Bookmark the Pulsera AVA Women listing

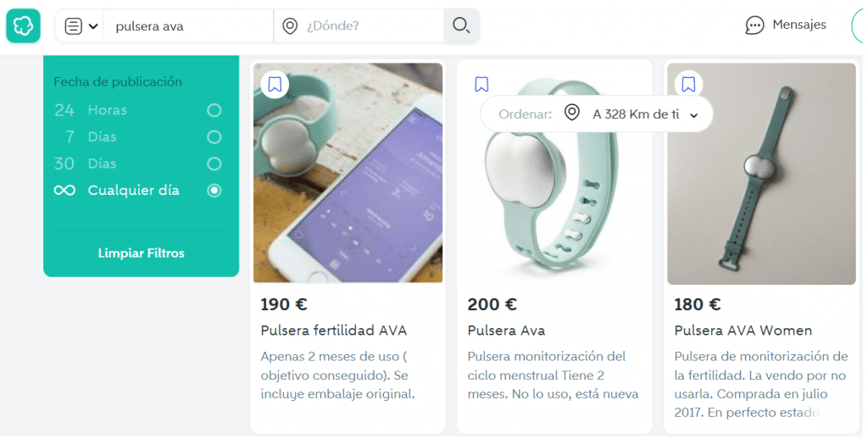(x=688, y=84)
